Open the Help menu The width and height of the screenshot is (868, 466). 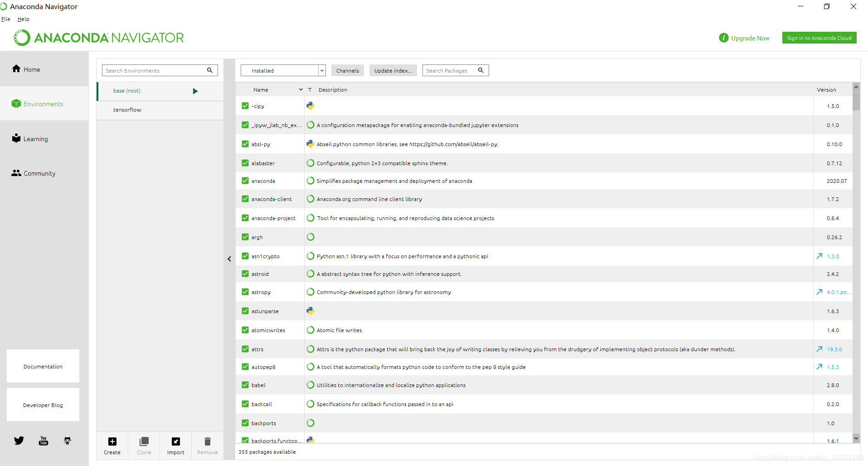24,19
